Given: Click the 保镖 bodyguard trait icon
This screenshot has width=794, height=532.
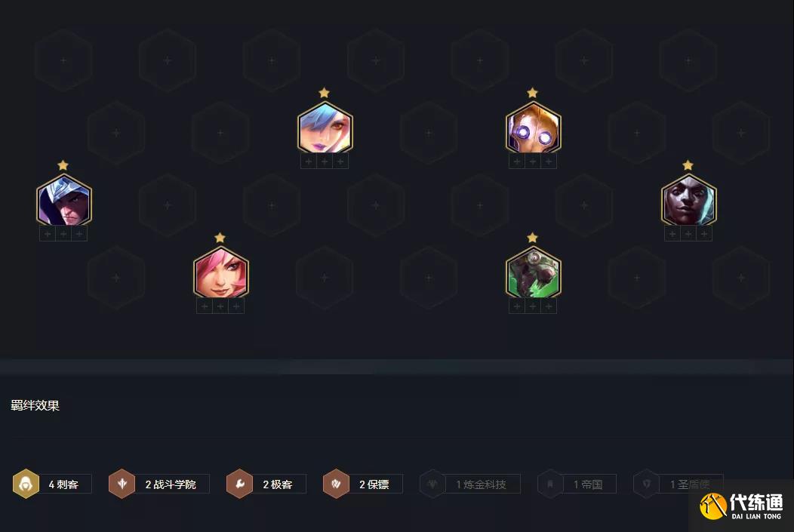Looking at the screenshot, I should [336, 484].
